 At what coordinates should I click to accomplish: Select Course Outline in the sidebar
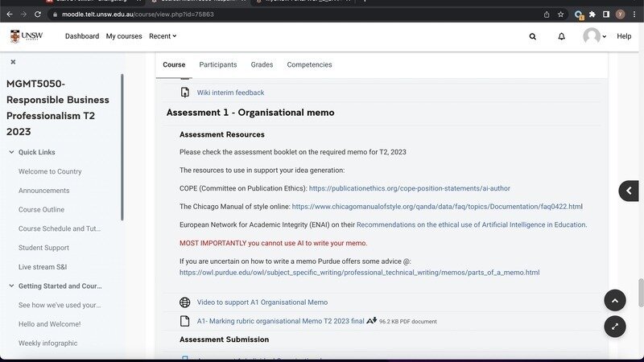coord(42,210)
